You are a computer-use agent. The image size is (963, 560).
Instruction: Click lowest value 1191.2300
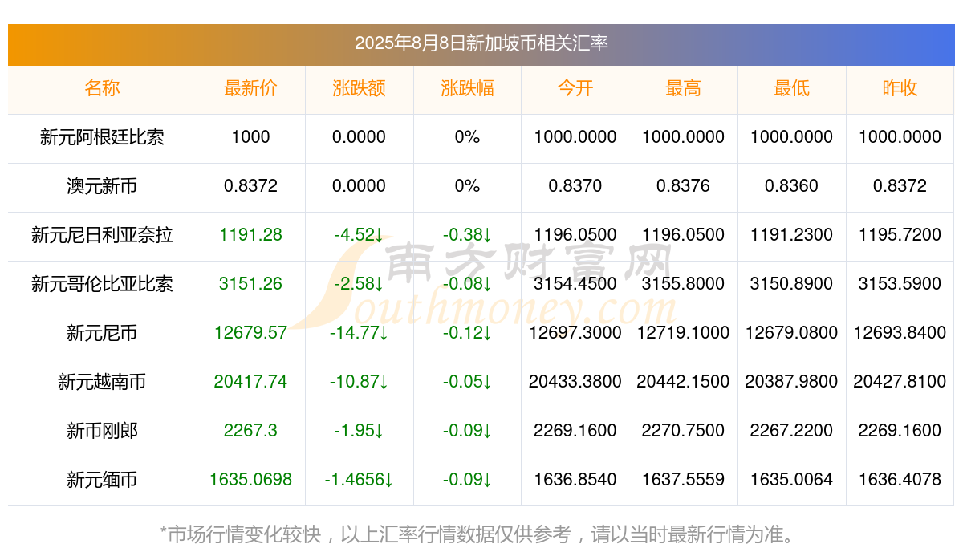point(791,235)
